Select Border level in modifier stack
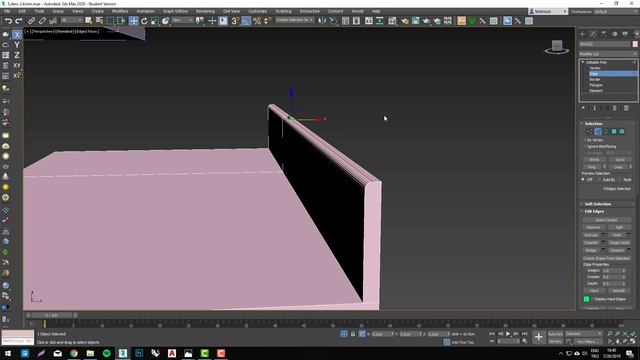The width and height of the screenshot is (640, 360). (x=595, y=79)
